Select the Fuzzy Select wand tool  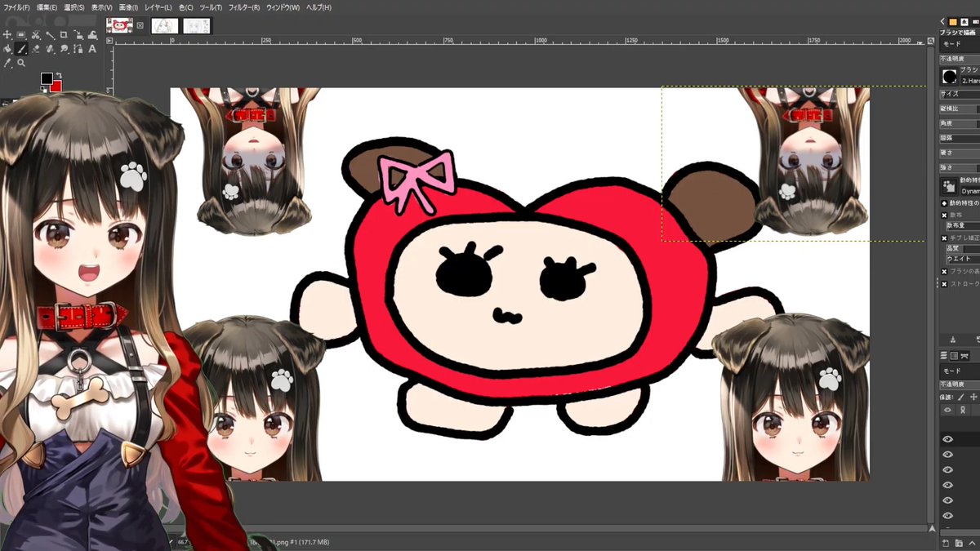coord(50,34)
